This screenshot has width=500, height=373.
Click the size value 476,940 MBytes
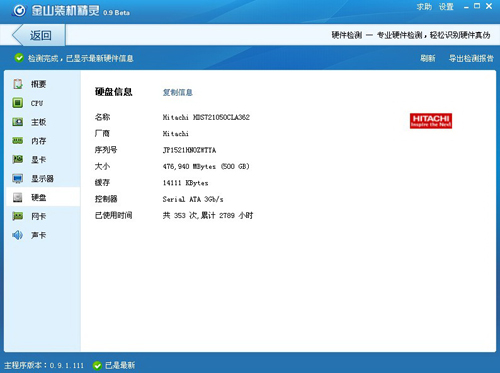pos(206,166)
